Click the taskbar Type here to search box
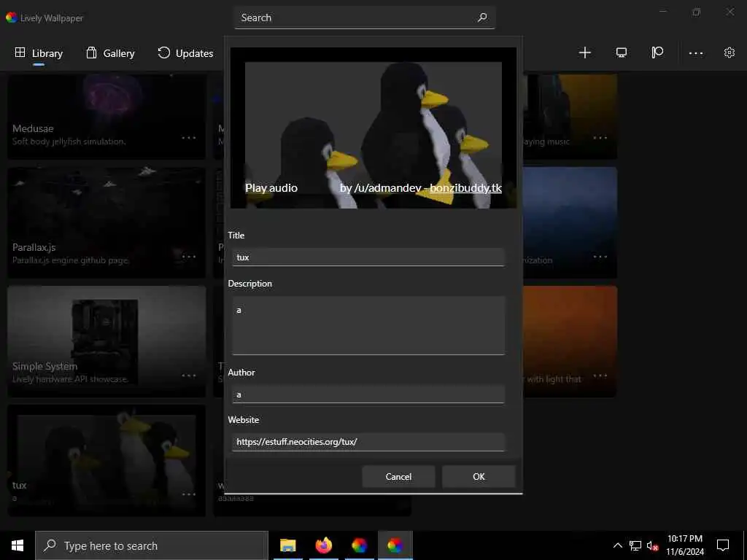The width and height of the screenshot is (747, 560). (152, 545)
